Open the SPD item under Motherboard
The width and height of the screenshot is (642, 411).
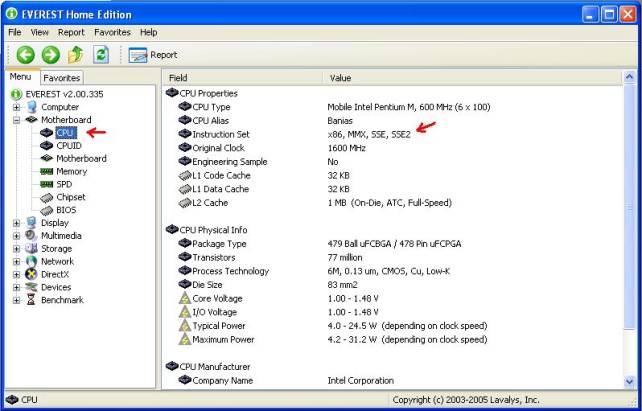click(x=64, y=184)
